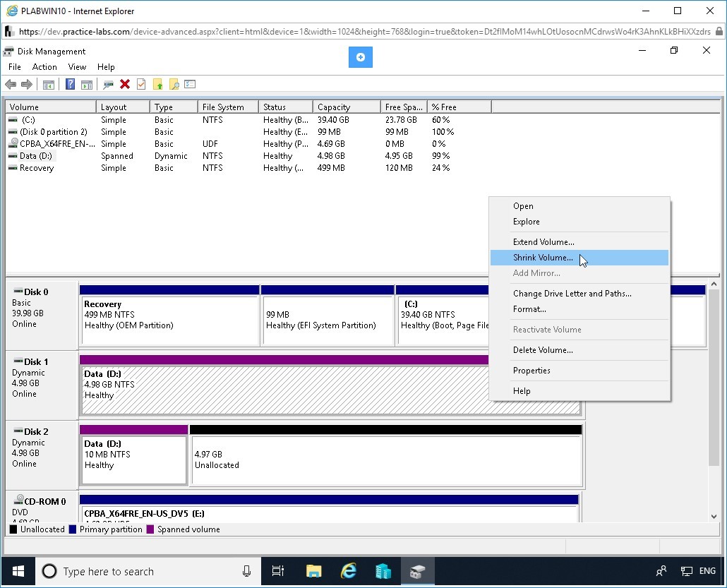Sort by the Layout column header

click(x=123, y=107)
